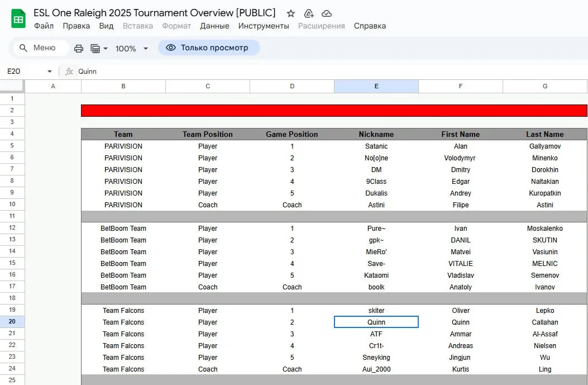
Task: Select column D header
Action: pos(292,86)
